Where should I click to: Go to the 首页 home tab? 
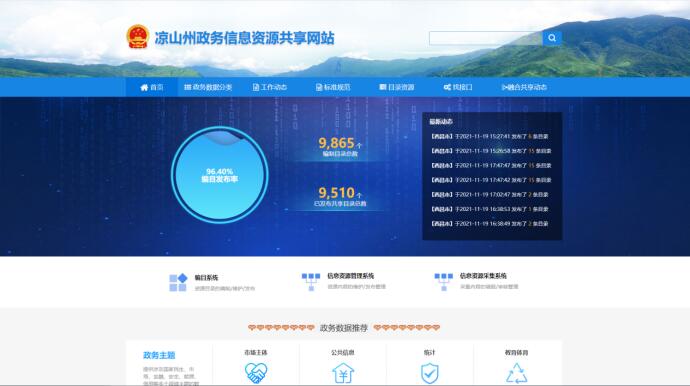151,87
